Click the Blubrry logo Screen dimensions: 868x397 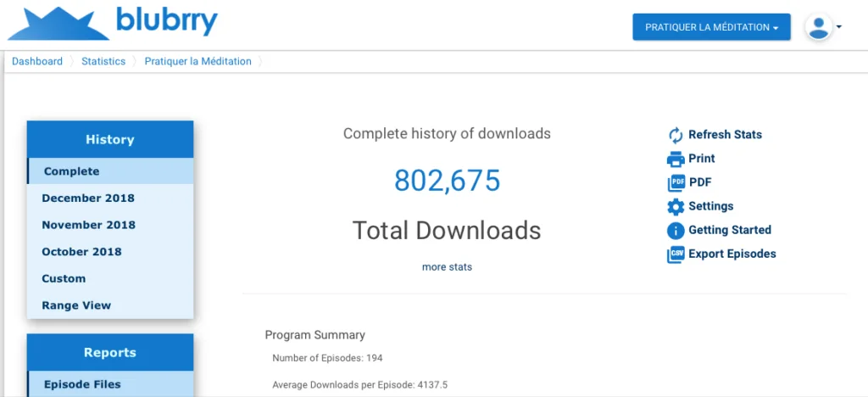point(113,23)
